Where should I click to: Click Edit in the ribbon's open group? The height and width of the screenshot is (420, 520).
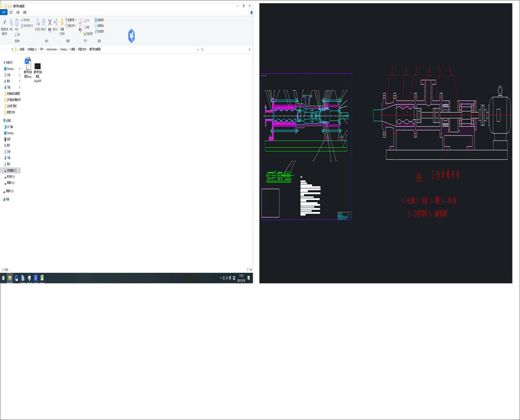point(87,27)
